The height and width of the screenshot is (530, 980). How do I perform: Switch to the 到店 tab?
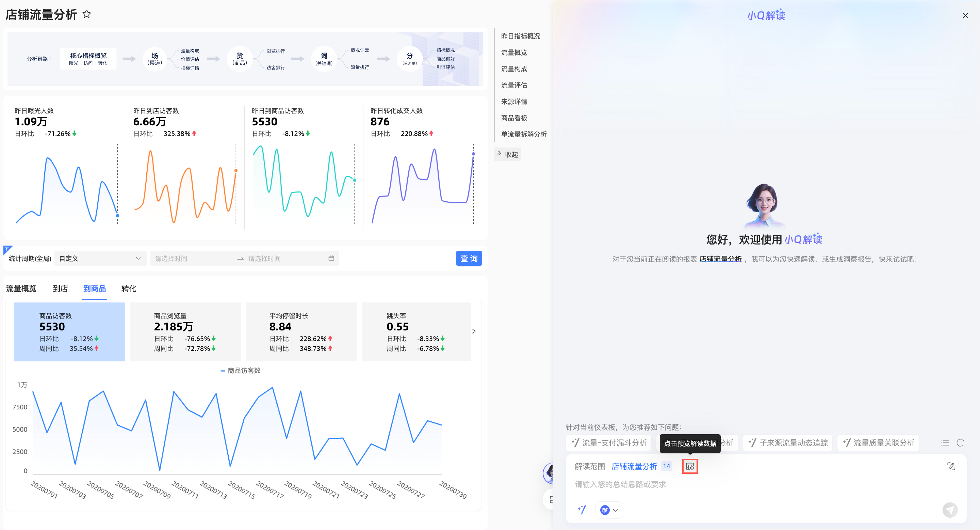point(60,288)
